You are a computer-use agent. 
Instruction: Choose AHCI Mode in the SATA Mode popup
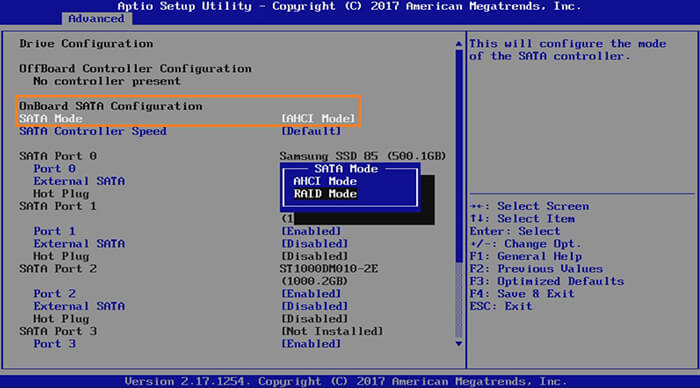(x=325, y=181)
